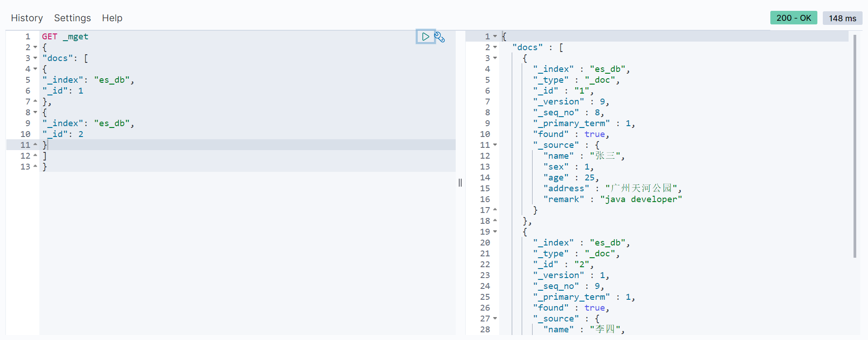The width and height of the screenshot is (868, 340).
Task: Click the panel resize divider handle
Action: pyautogui.click(x=460, y=183)
